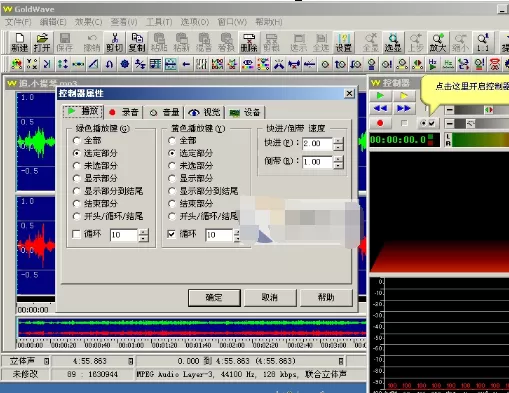
Task: Click balance slider thumb with green-red arrows
Action: click(489, 109)
